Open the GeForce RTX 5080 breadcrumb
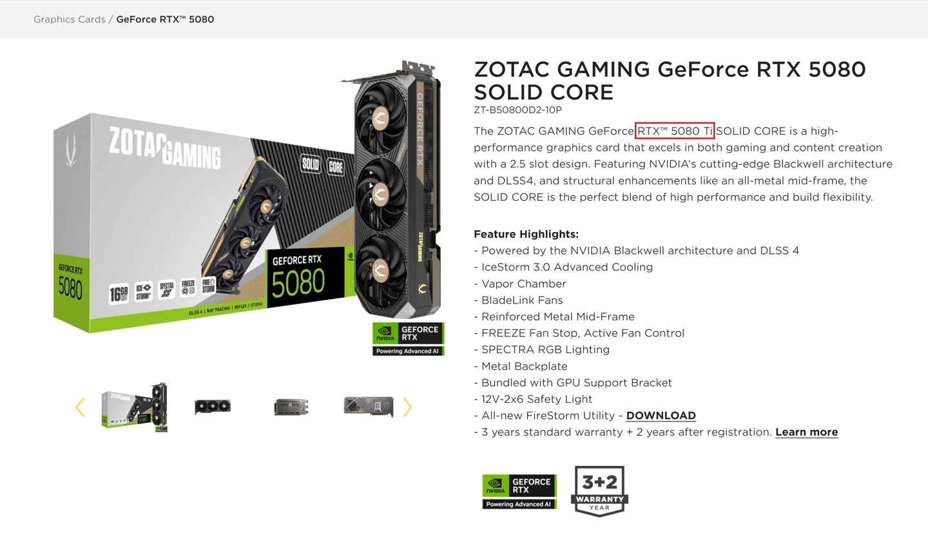928x560 pixels. 165,19
